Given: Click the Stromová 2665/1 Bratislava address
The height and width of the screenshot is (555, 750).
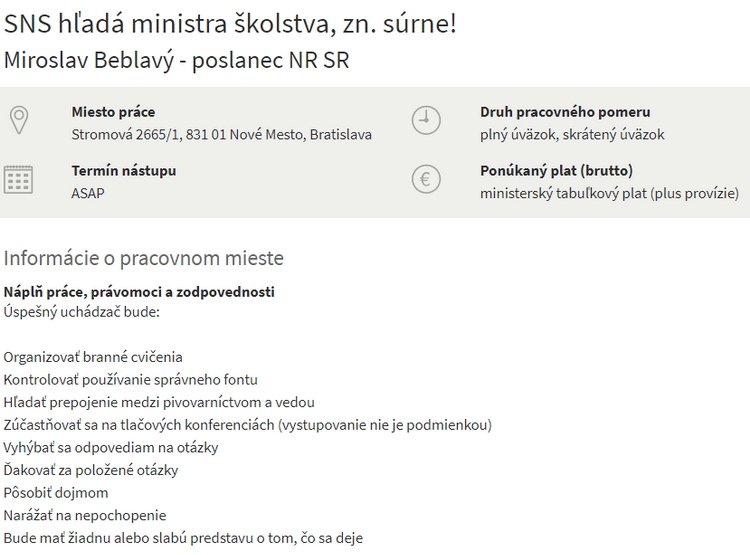Looking at the screenshot, I should point(221,134).
